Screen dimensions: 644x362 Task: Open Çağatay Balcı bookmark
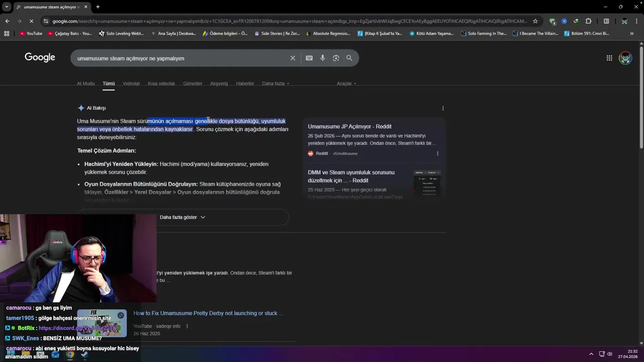(x=70, y=34)
